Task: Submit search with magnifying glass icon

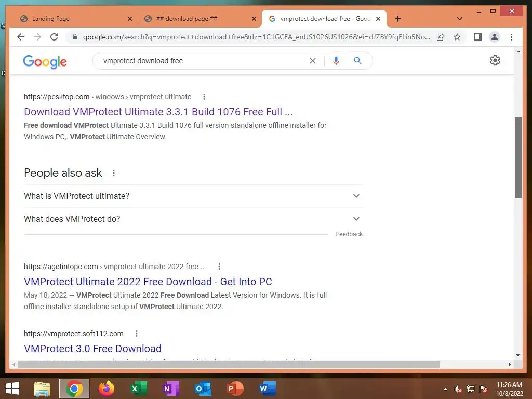Action: click(357, 61)
